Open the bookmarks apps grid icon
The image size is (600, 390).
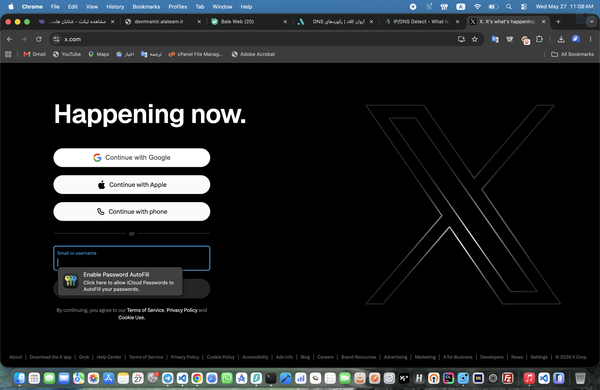[x=8, y=54]
